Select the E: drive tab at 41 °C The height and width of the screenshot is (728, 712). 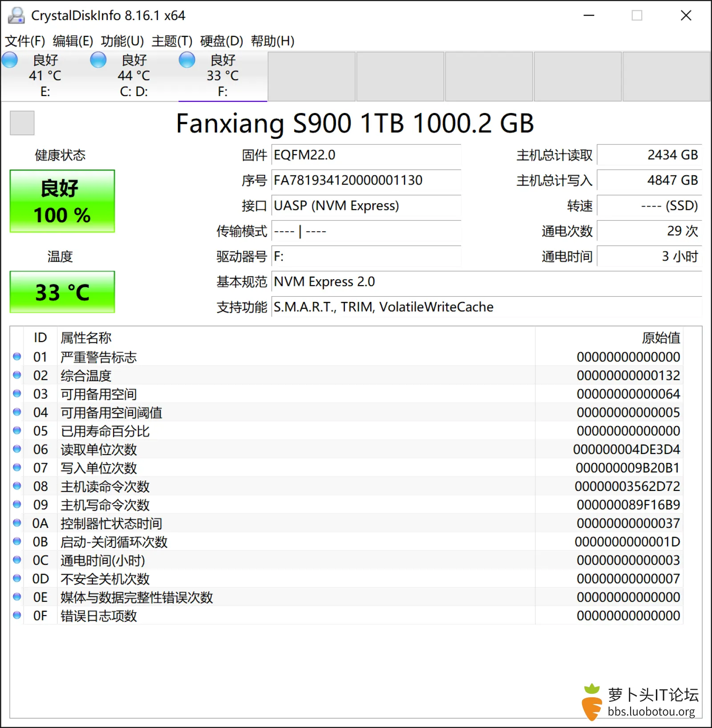[45, 76]
